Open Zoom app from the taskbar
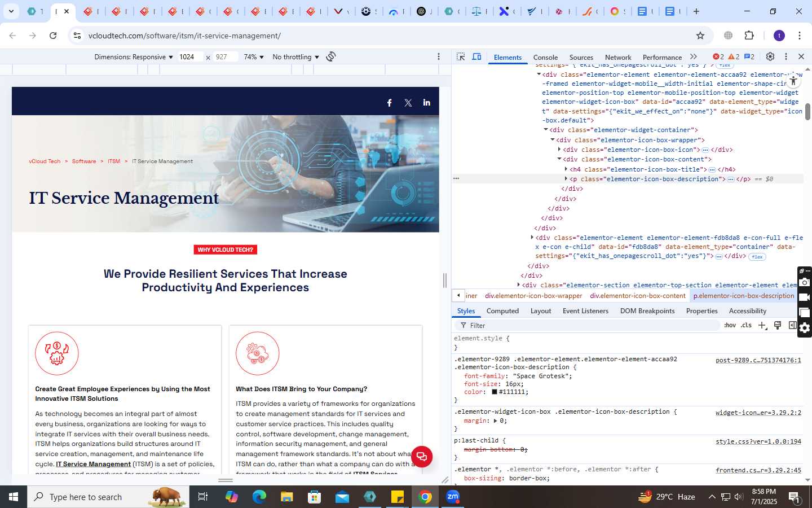The image size is (812, 508). tap(453, 497)
